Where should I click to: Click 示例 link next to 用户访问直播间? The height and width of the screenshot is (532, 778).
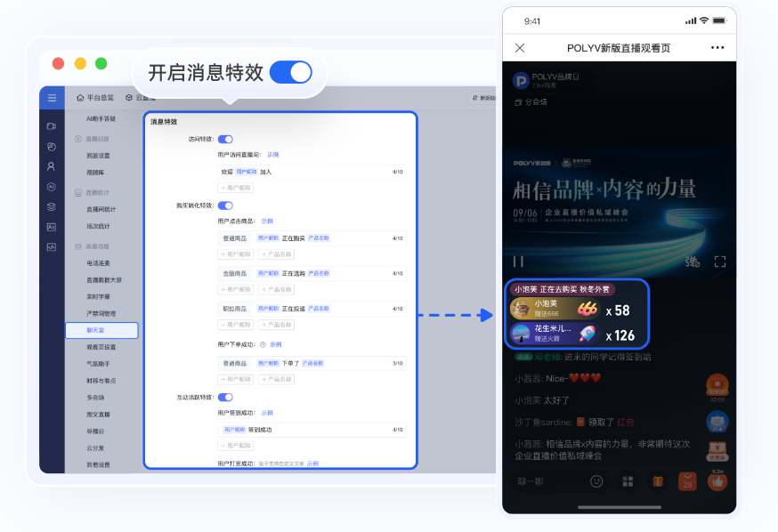[x=272, y=155]
